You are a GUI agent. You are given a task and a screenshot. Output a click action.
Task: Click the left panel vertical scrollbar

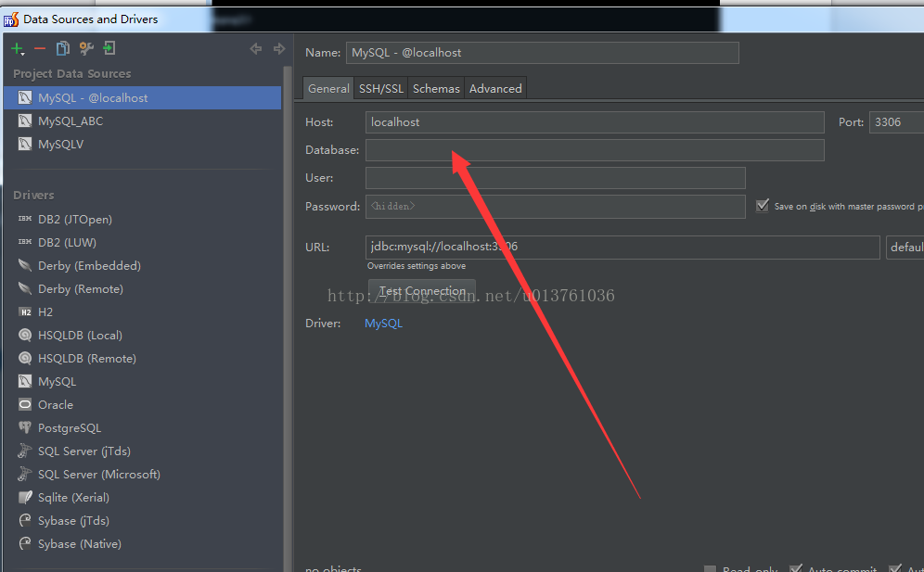tap(288, 318)
